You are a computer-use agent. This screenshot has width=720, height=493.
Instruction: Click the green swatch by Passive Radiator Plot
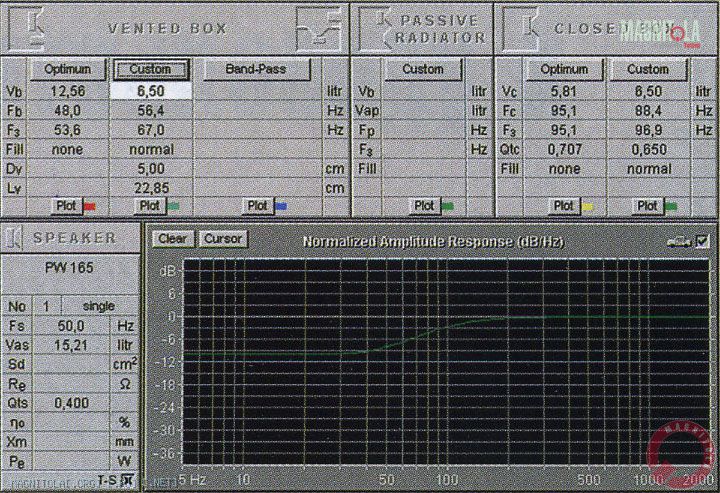click(x=448, y=207)
